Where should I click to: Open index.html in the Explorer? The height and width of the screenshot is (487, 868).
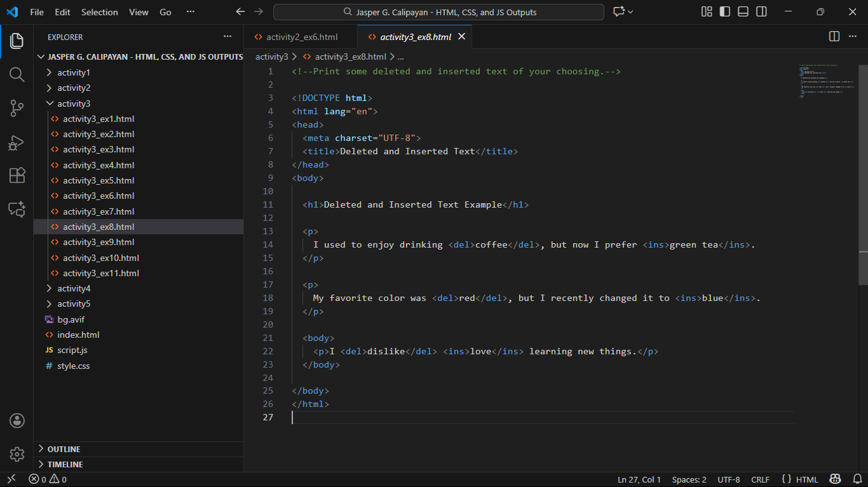pos(78,335)
